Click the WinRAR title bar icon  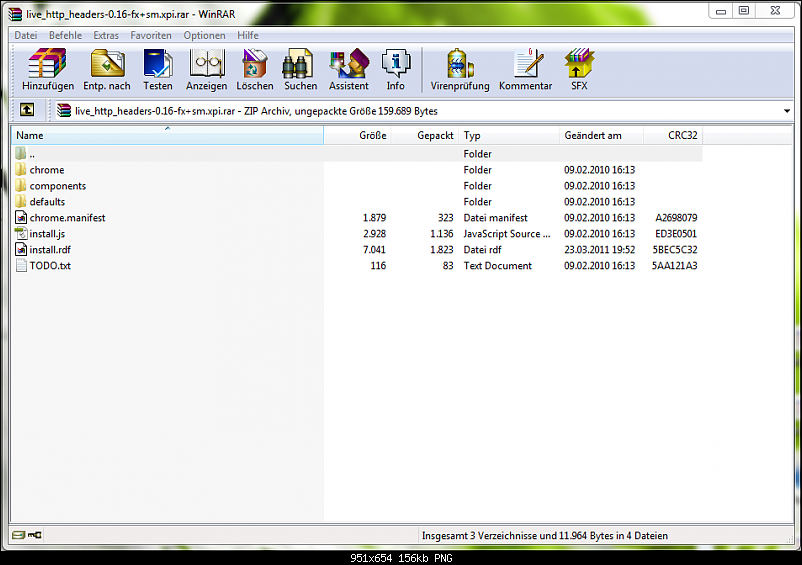tap(15, 14)
